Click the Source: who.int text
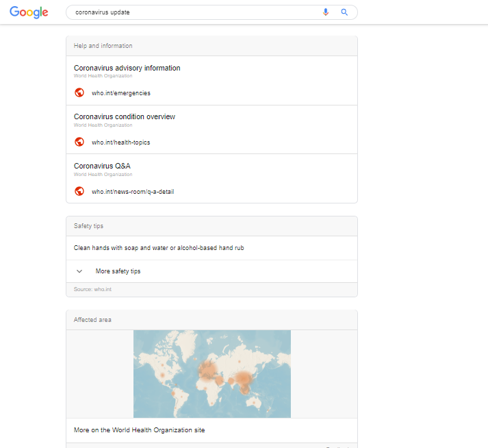 [x=92, y=289]
